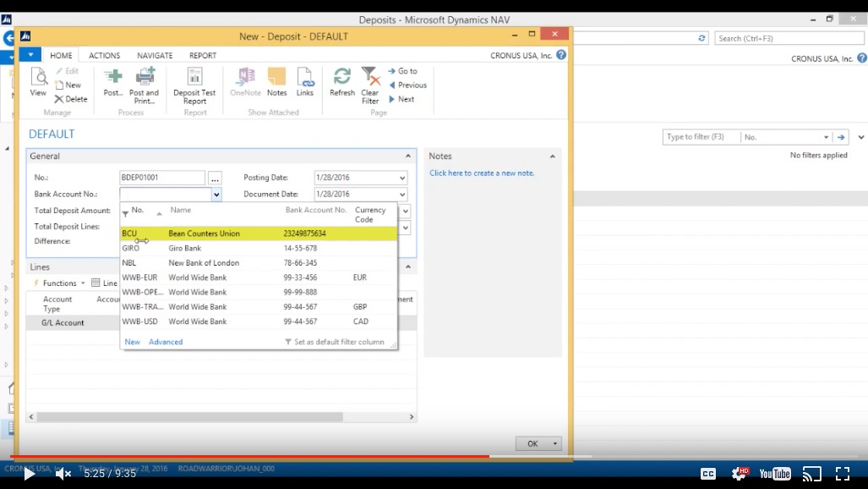Click refresh icon in Deposits address bar
Viewport: 868px width, 489px height.
(702, 38)
